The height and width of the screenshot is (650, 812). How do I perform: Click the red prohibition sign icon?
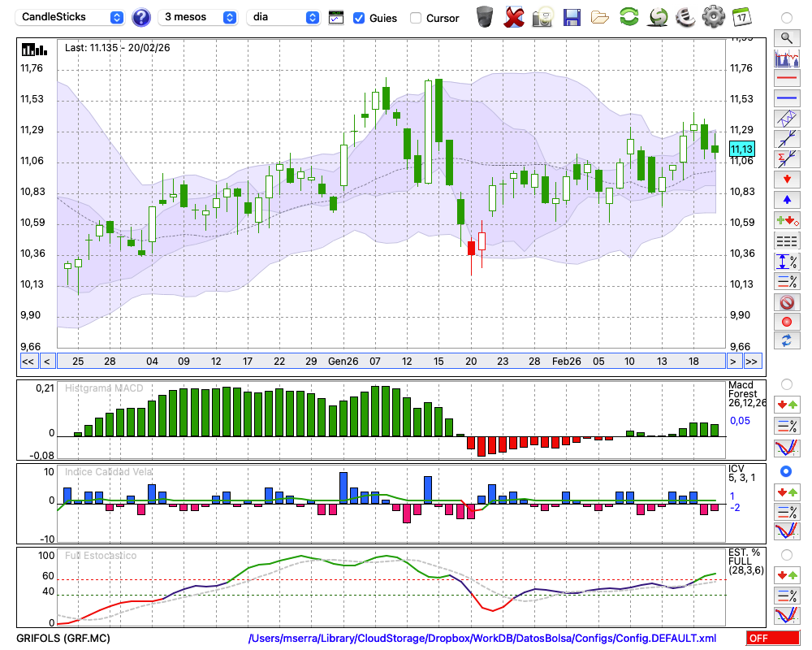(x=787, y=301)
